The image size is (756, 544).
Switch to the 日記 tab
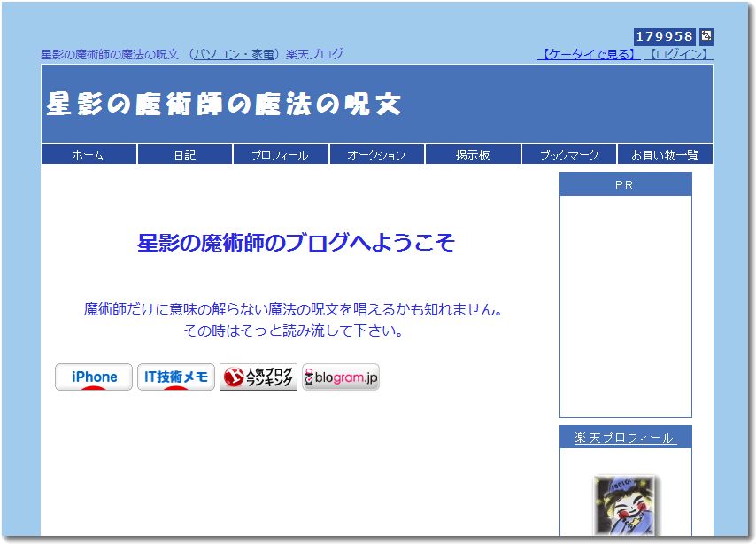[183, 153]
